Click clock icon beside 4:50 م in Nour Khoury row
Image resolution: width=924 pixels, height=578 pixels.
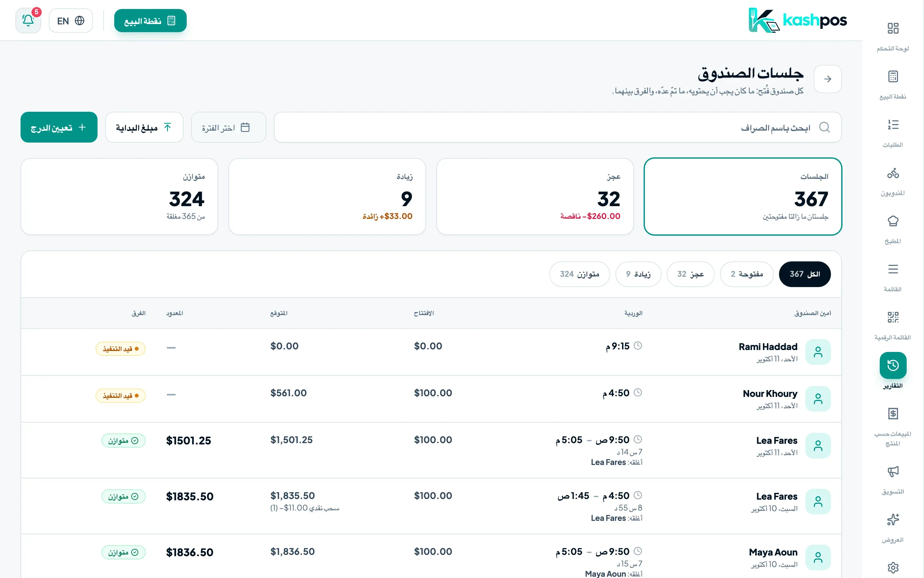[x=637, y=393]
